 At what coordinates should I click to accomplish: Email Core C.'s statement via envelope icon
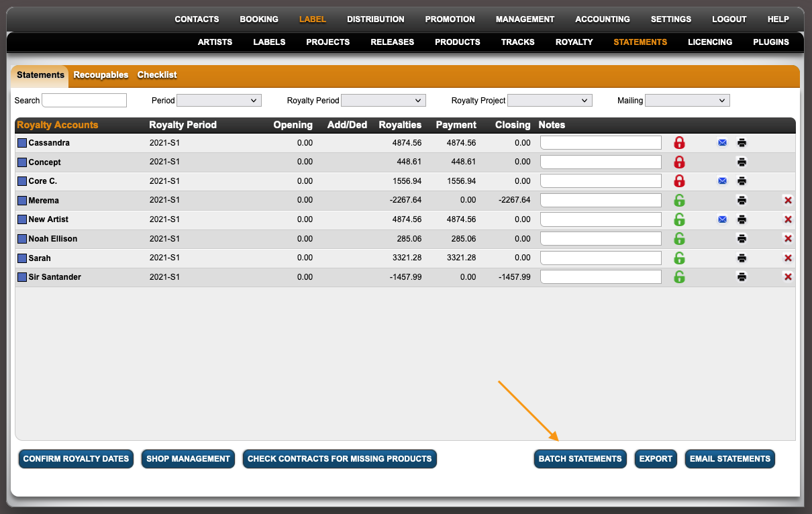click(x=722, y=181)
